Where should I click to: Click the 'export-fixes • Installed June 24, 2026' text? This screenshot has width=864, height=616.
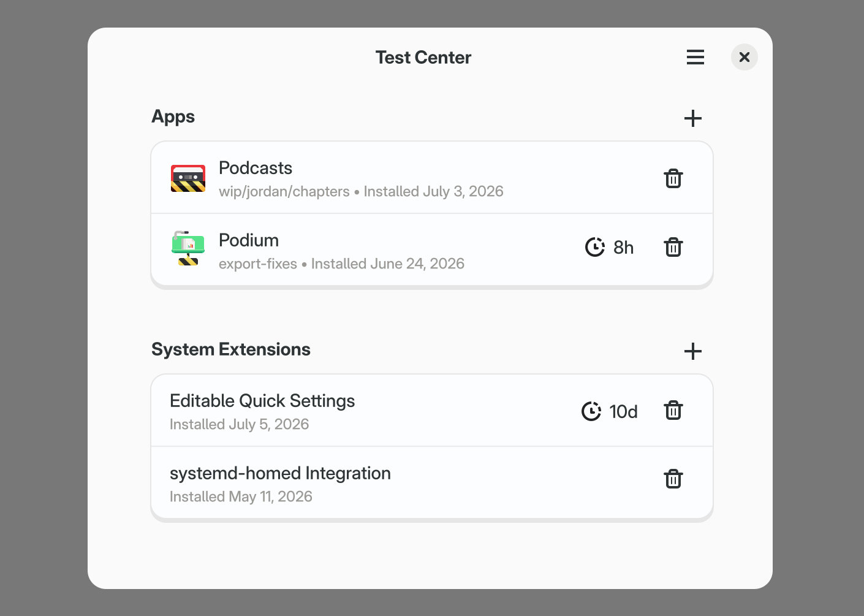[x=341, y=264]
